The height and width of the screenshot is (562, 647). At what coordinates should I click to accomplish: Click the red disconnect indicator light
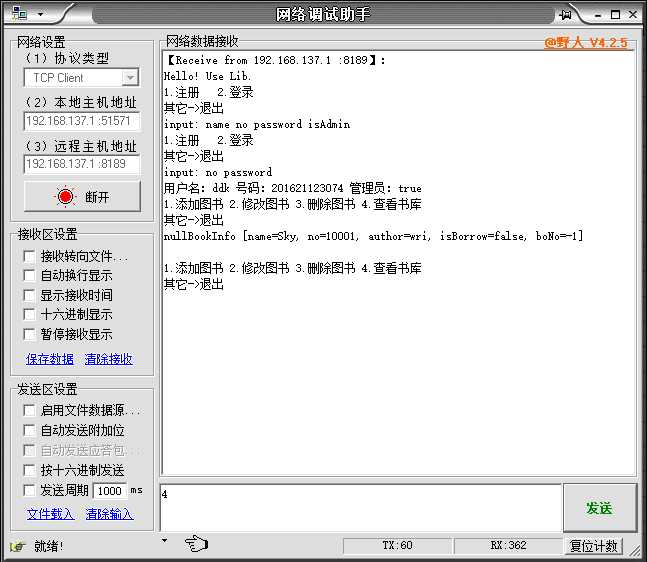coord(65,197)
